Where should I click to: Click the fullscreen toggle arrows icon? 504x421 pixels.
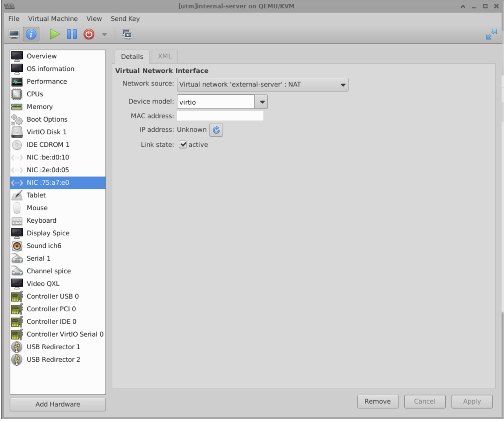coord(491,34)
